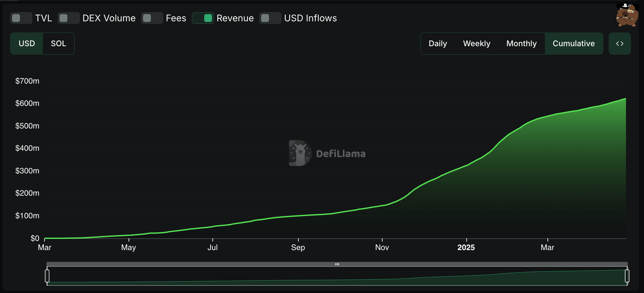Click the left range slider handle
This screenshot has height=293, width=644.
click(x=47, y=276)
